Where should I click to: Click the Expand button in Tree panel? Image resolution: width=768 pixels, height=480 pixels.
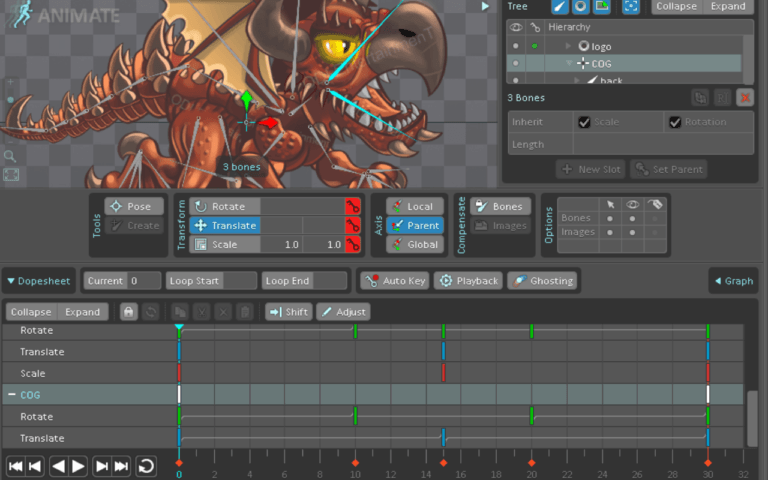pyautogui.click(x=727, y=6)
